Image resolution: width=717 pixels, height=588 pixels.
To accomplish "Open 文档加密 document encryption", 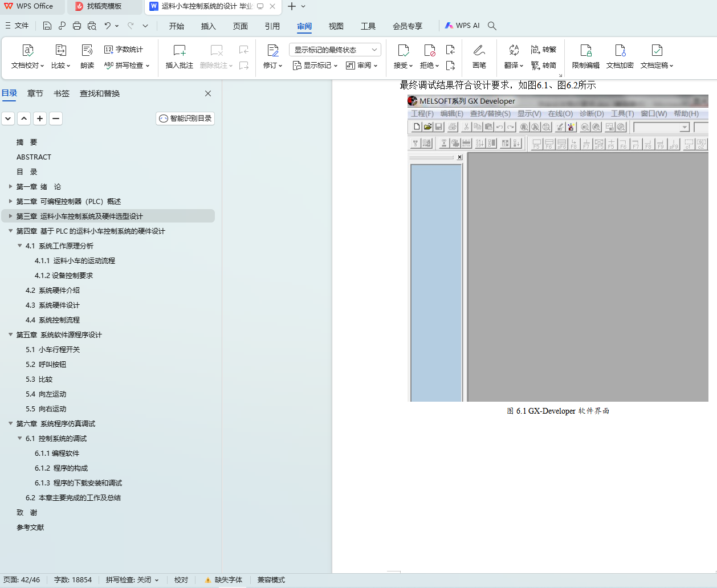I will pos(620,56).
